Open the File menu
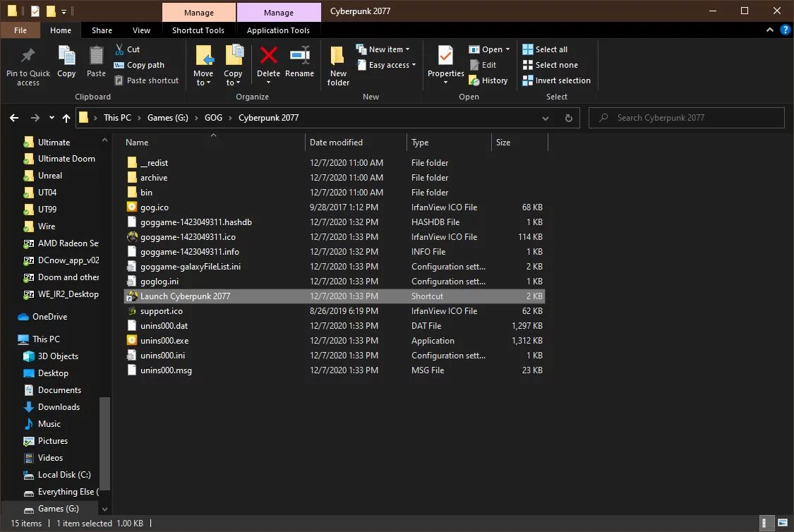Image resolution: width=794 pixels, height=532 pixels. (x=20, y=30)
